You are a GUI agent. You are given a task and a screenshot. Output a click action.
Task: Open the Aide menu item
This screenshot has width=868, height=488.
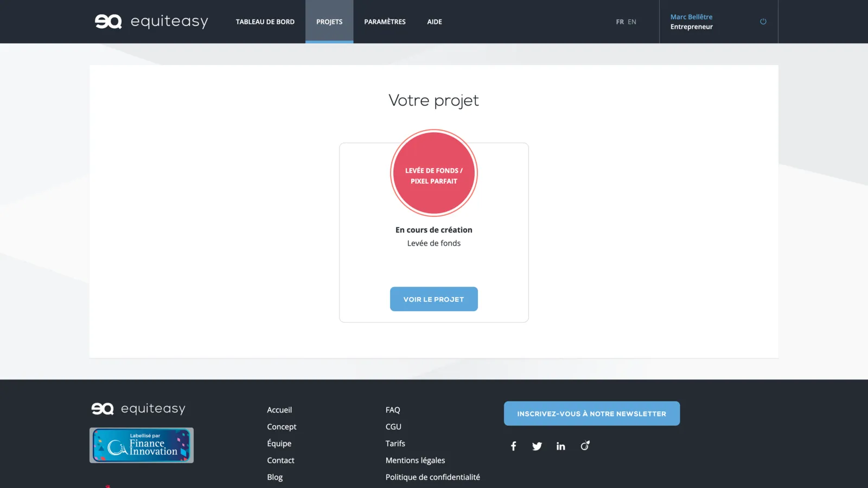click(434, 22)
